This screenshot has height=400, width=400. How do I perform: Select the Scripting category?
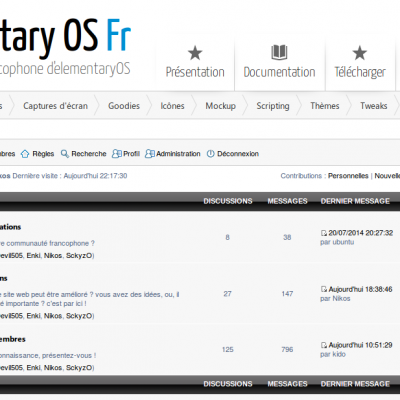(x=273, y=106)
